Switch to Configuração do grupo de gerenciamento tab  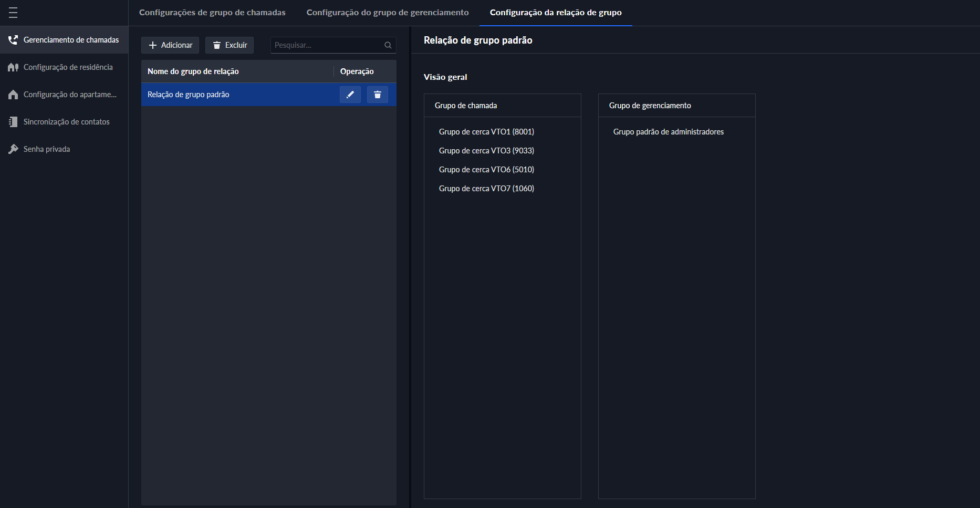click(388, 13)
